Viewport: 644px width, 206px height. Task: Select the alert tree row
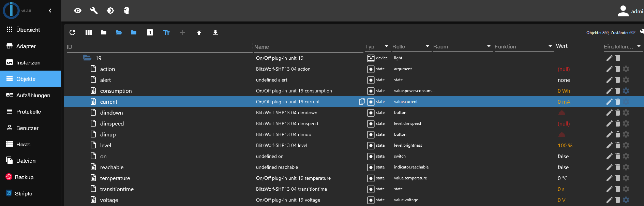pyautogui.click(x=354, y=80)
